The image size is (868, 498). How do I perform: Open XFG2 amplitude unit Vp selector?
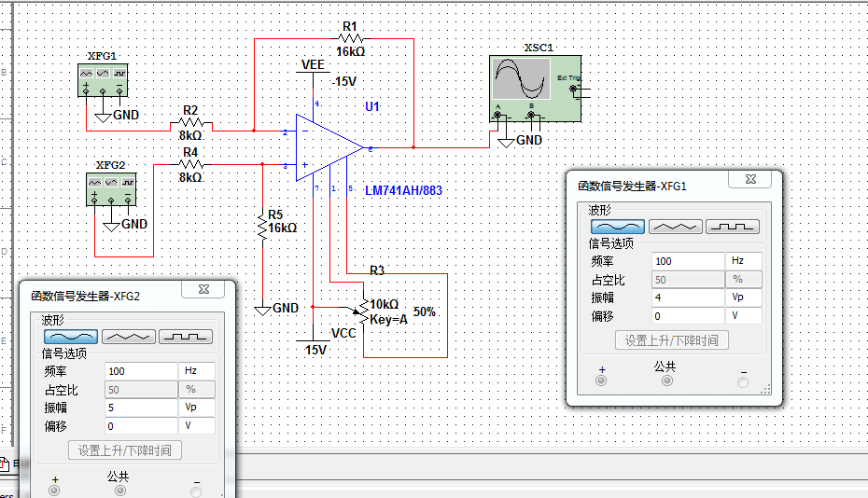pyautogui.click(x=197, y=408)
